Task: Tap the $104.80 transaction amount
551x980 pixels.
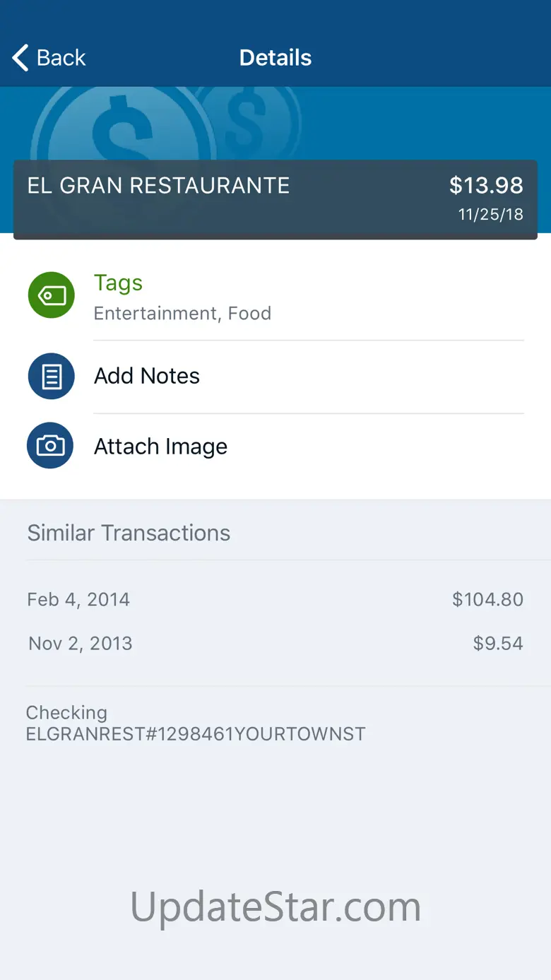Action: pos(487,600)
